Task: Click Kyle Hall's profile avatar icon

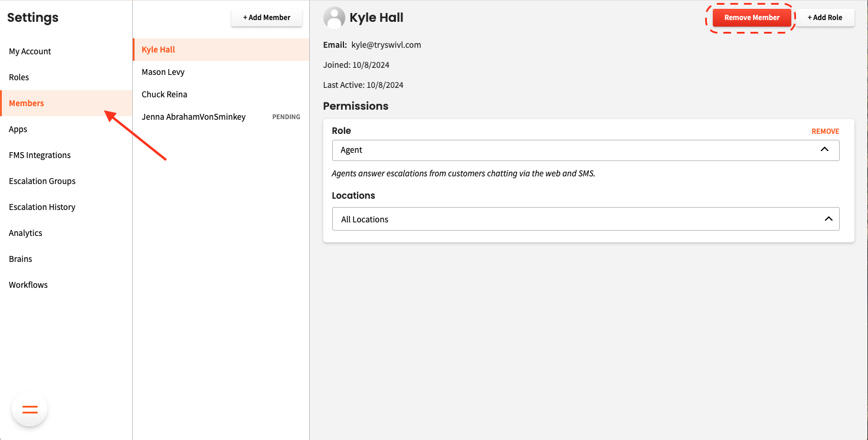Action: (x=334, y=18)
